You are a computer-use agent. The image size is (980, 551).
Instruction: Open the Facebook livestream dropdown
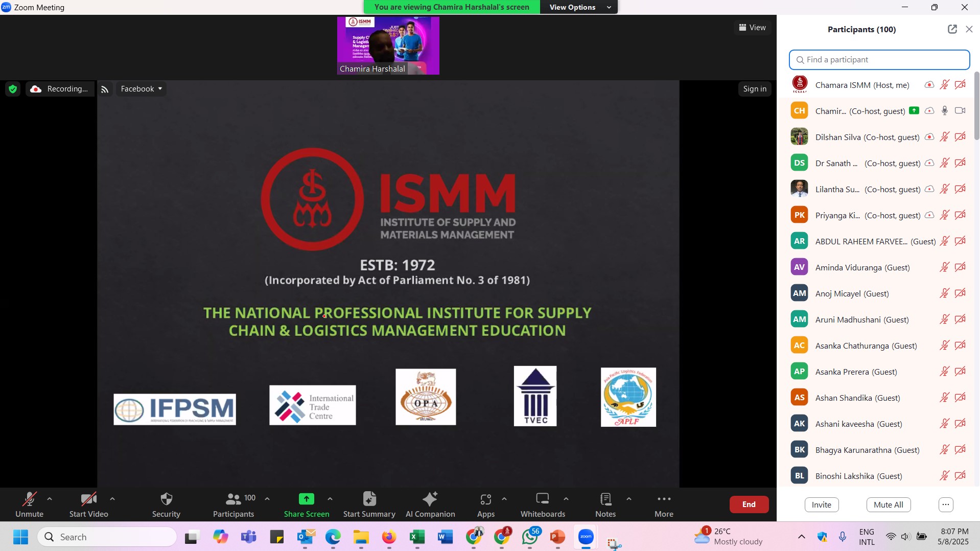142,89
